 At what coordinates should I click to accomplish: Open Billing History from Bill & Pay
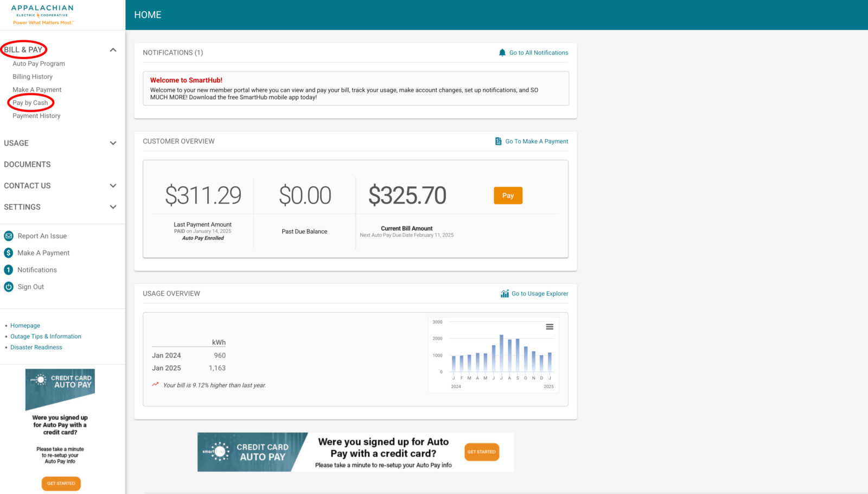33,77
